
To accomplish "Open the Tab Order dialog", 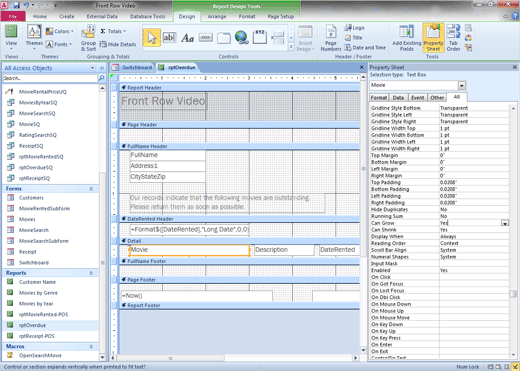I will 453,38.
